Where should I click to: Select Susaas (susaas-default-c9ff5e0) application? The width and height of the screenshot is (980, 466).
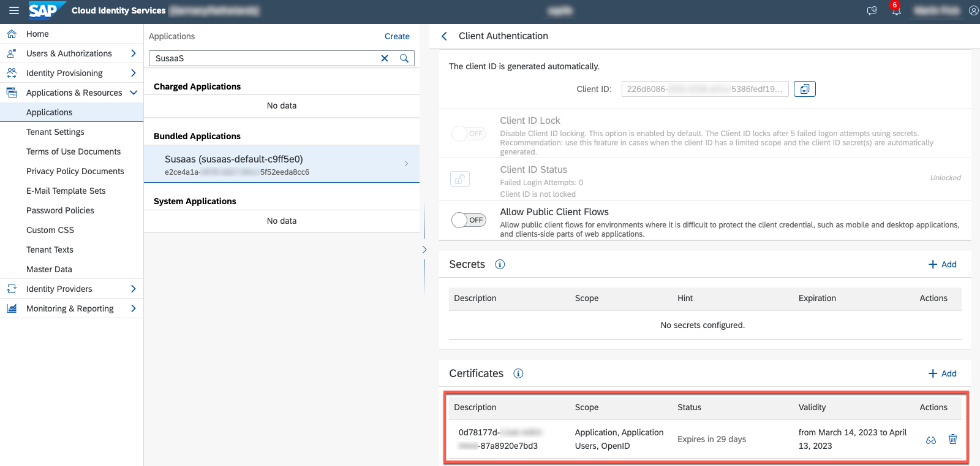click(x=282, y=164)
